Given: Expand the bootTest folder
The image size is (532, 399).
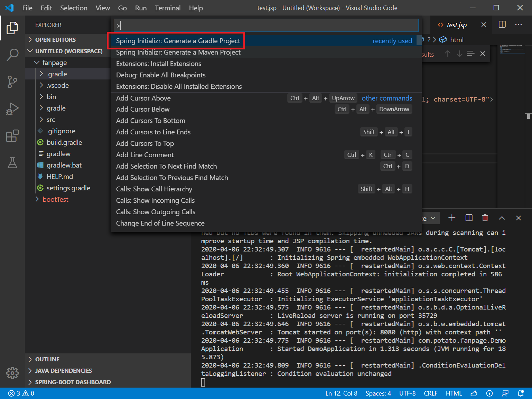Looking at the screenshot, I should pos(68,199).
